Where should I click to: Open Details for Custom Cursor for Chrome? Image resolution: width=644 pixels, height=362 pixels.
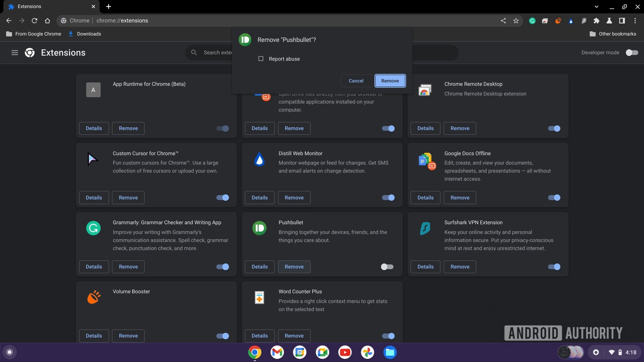[94, 198]
